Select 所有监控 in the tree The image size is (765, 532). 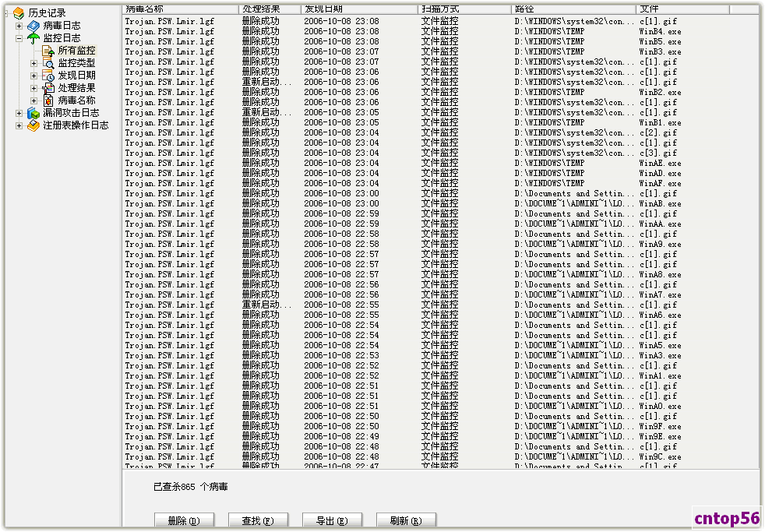point(76,51)
